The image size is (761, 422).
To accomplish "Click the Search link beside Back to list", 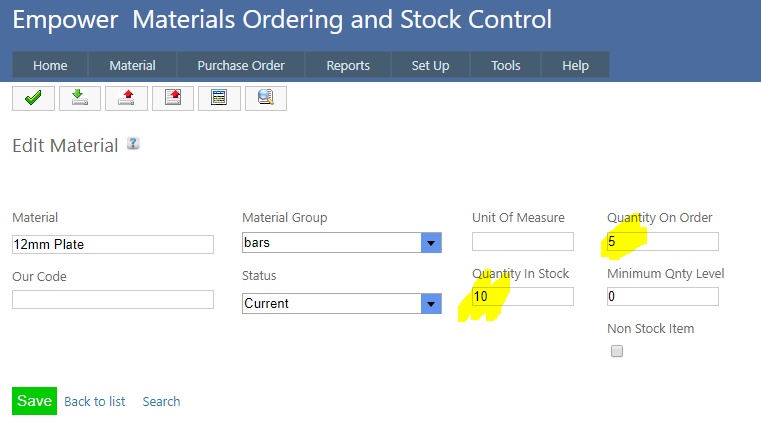I will 161,401.
